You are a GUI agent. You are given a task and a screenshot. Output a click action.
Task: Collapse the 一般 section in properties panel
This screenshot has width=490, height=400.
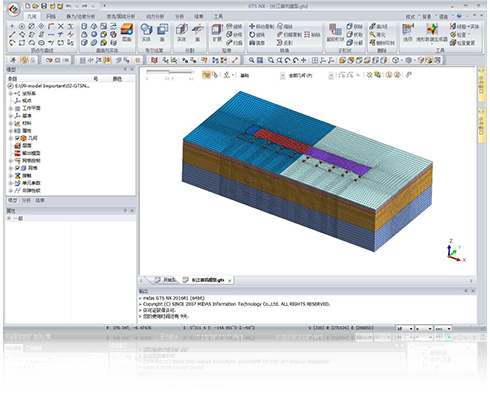point(9,218)
